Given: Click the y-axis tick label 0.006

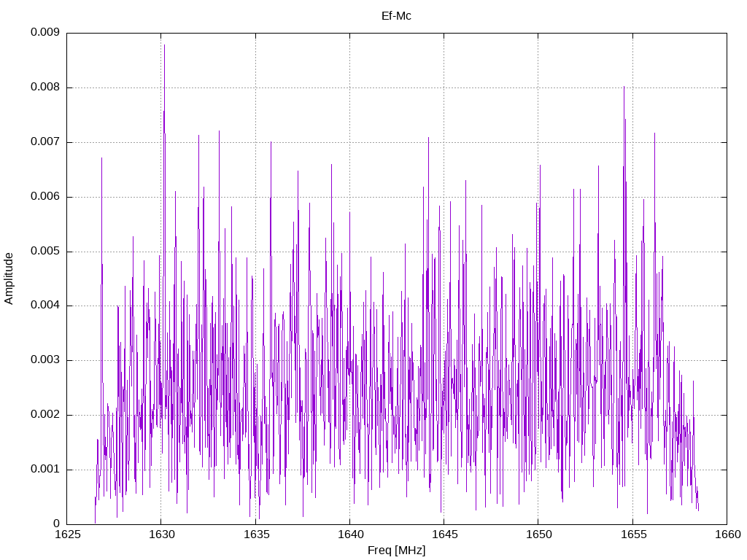Looking at the screenshot, I should pyautogui.click(x=45, y=197).
